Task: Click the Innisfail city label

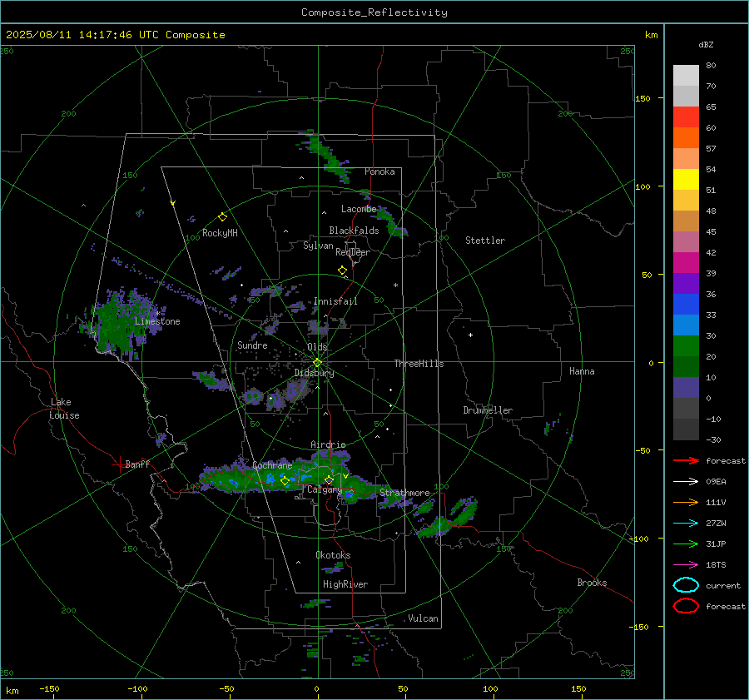Action: pyautogui.click(x=335, y=301)
